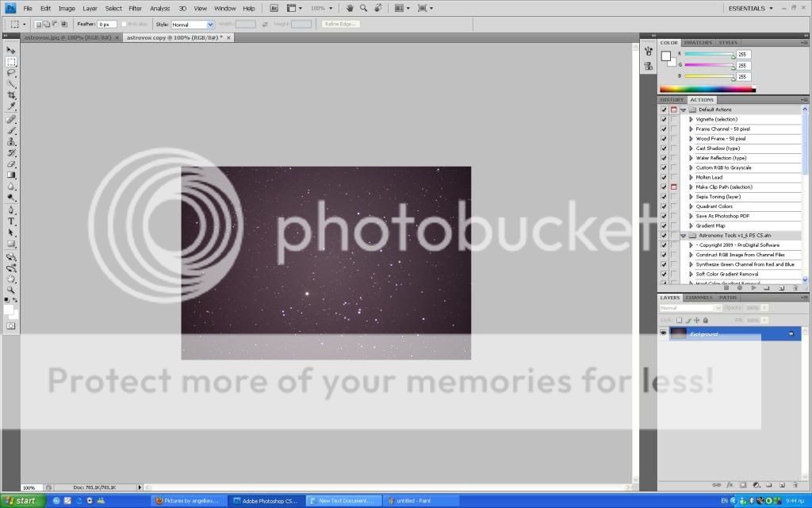This screenshot has height=508, width=812.
Task: Switch to the Channels tab
Action: (699, 298)
